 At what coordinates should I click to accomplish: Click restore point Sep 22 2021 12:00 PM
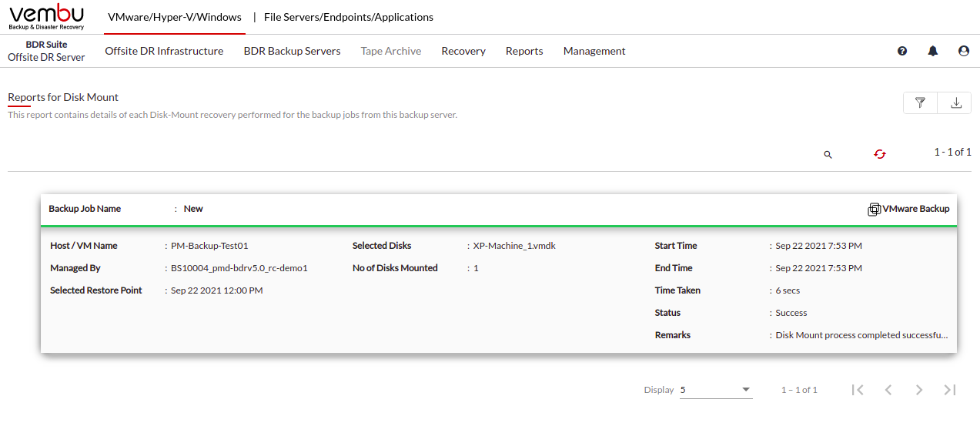(217, 290)
